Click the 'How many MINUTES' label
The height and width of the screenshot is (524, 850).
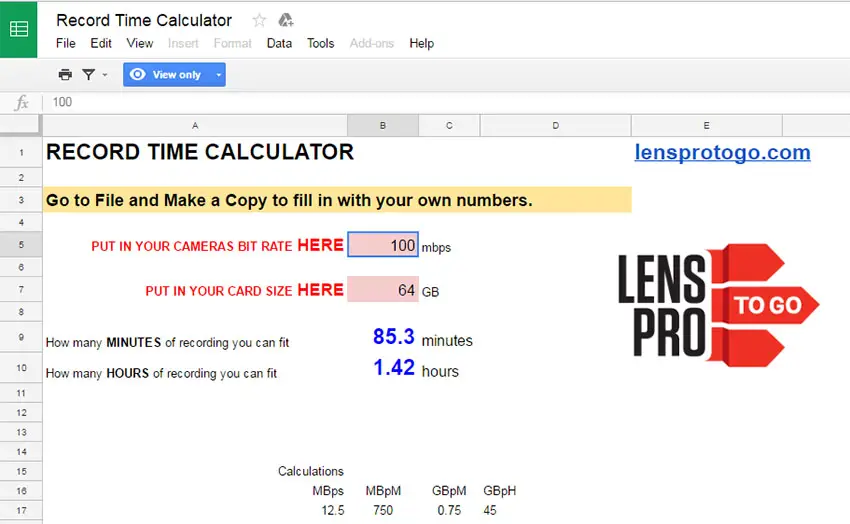point(168,342)
